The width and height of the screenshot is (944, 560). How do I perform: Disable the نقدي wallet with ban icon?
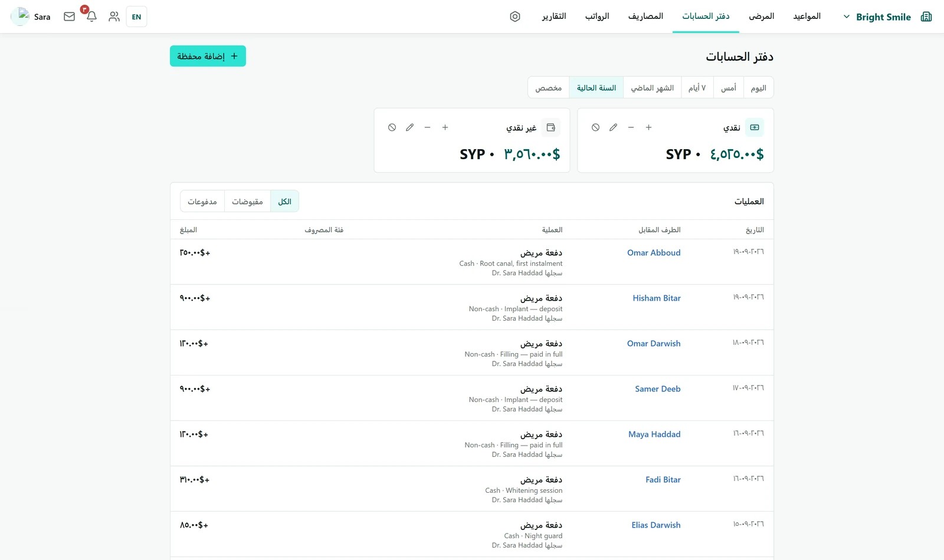[x=595, y=127]
